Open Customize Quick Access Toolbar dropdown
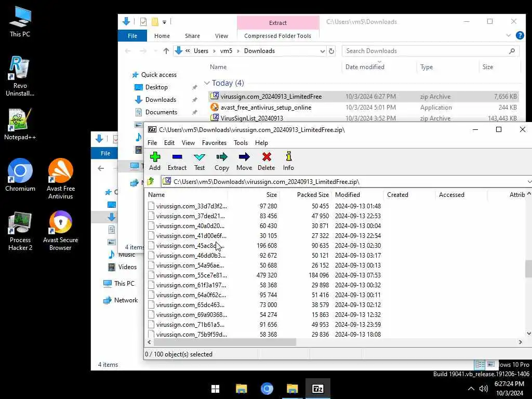Screen dimensions: 532x399 coord(164,22)
